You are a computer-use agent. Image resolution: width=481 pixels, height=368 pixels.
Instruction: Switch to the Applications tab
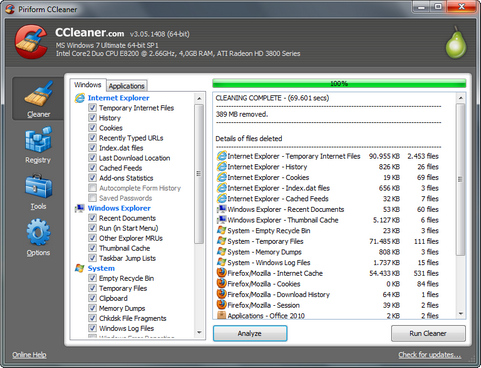click(x=127, y=86)
